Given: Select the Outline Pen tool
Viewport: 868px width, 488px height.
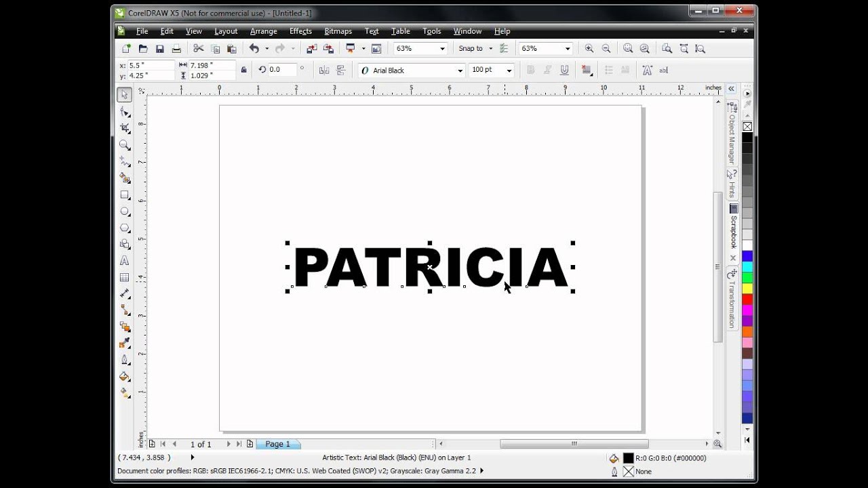Looking at the screenshot, I should click(x=125, y=360).
